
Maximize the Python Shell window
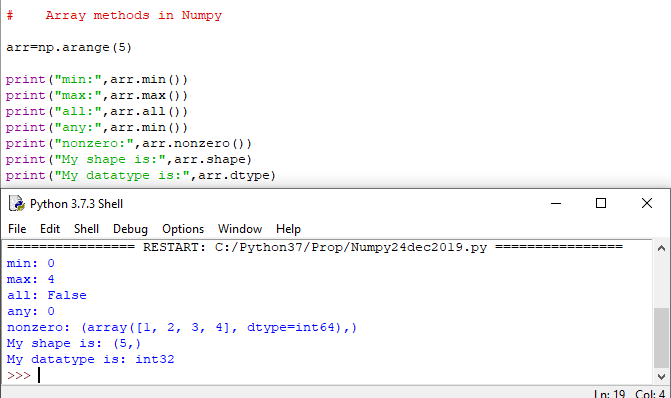tap(601, 203)
